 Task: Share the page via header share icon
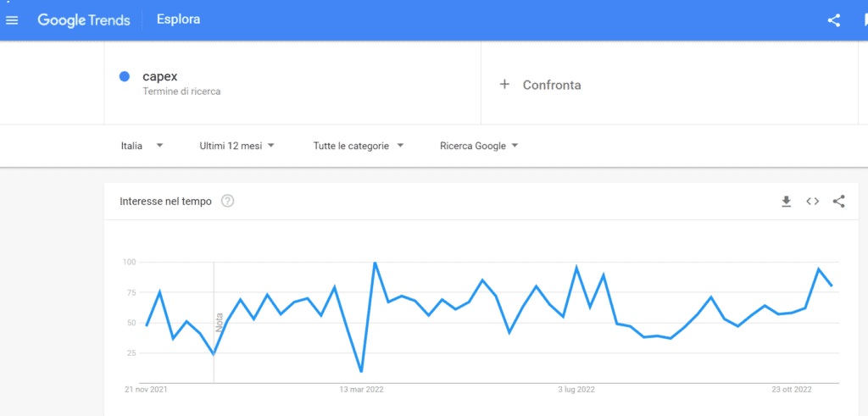pyautogui.click(x=834, y=21)
